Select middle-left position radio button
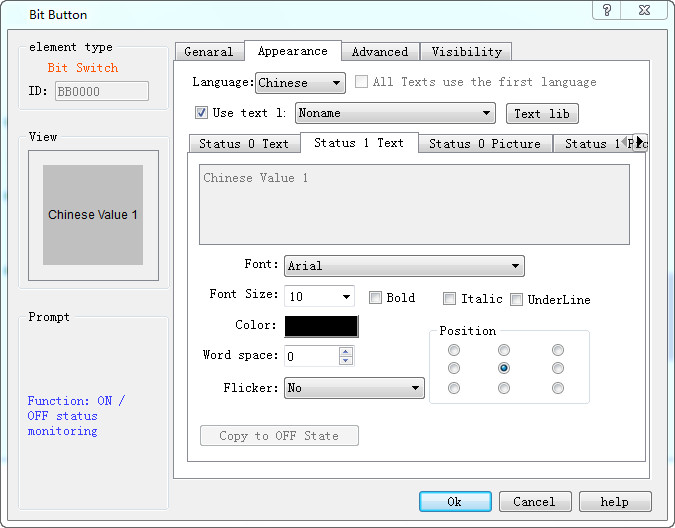The width and height of the screenshot is (675, 528). coord(454,368)
